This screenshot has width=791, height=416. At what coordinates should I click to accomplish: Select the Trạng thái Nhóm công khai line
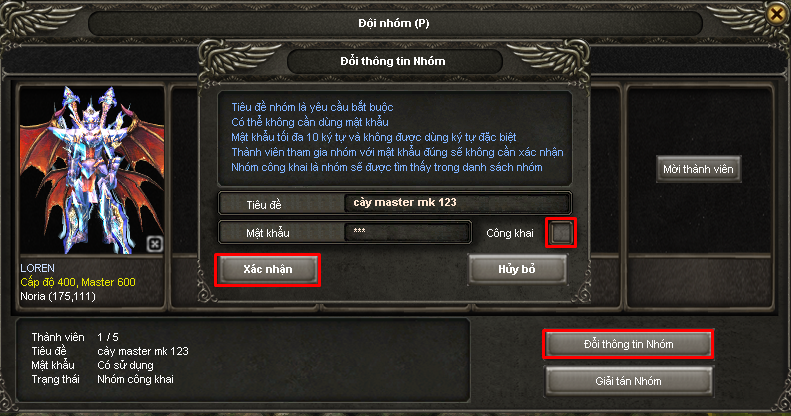coord(102,379)
